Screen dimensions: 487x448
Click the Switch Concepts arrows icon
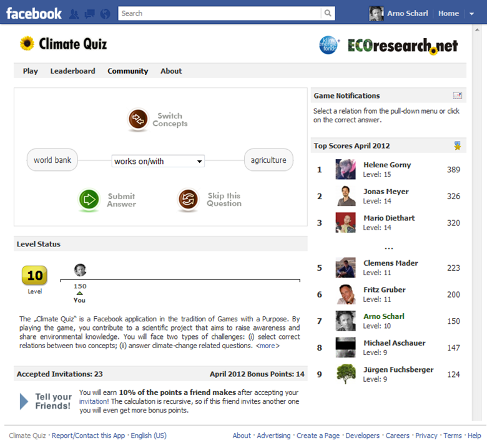point(138,119)
